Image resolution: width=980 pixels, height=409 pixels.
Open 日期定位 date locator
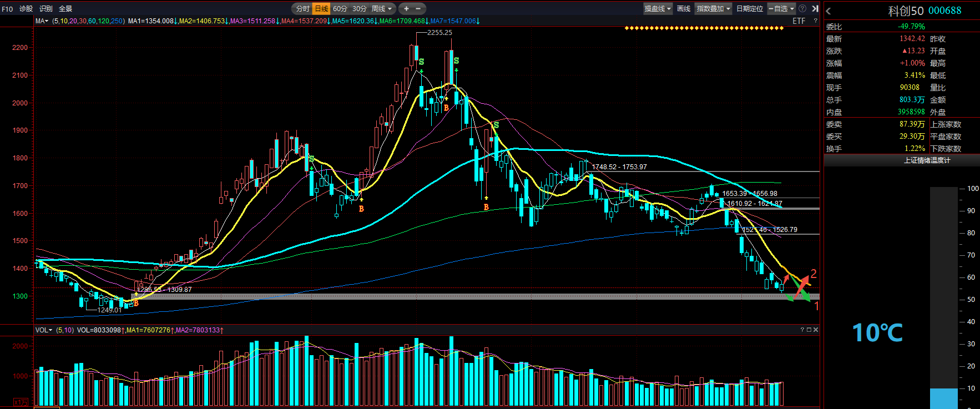pos(750,8)
